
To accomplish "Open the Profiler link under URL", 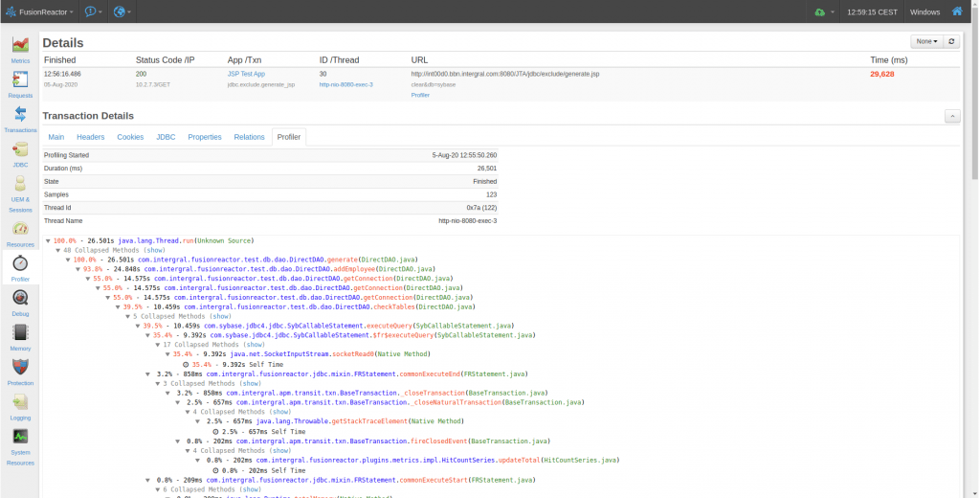I will [420, 95].
